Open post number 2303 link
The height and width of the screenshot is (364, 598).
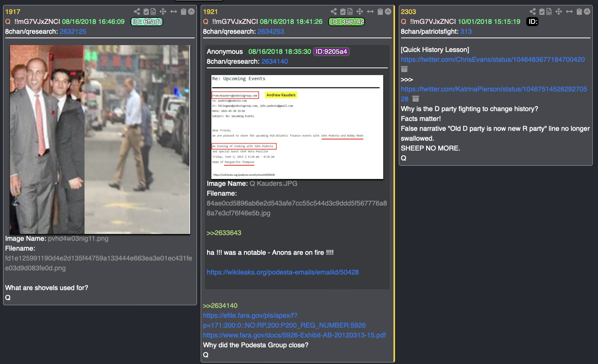pyautogui.click(x=409, y=12)
